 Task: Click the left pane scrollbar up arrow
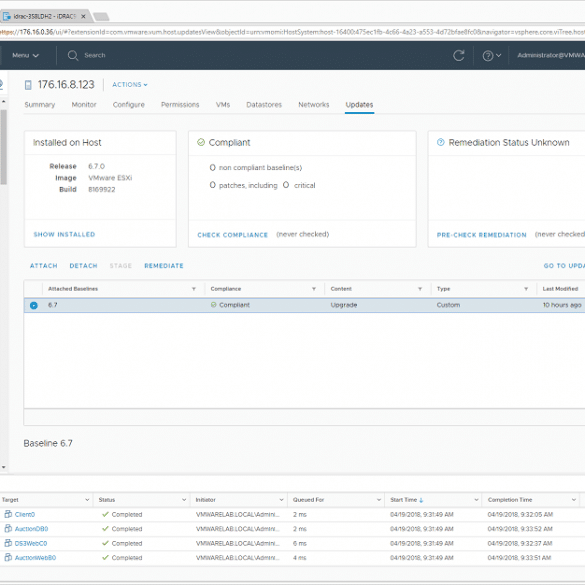(3, 101)
